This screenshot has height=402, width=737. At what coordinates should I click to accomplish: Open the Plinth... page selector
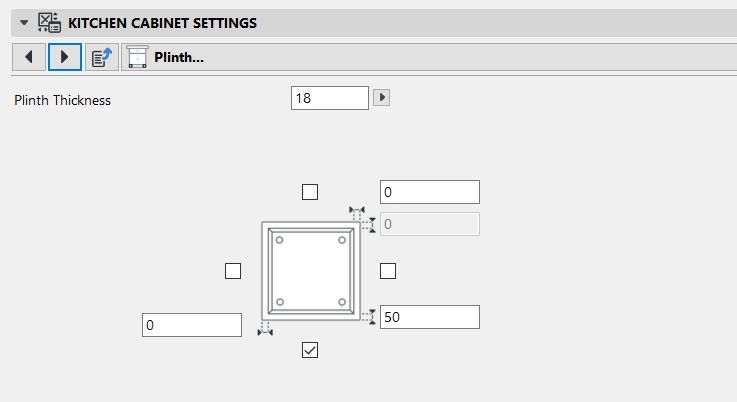(165, 57)
